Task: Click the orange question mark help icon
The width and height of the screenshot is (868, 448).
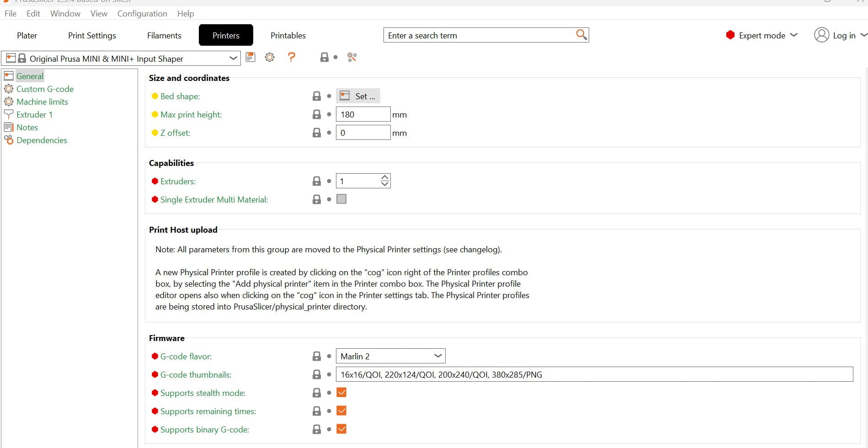Action: 291,57
